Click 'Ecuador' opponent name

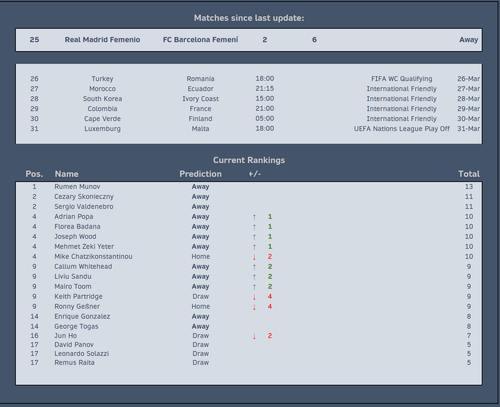[x=200, y=89]
